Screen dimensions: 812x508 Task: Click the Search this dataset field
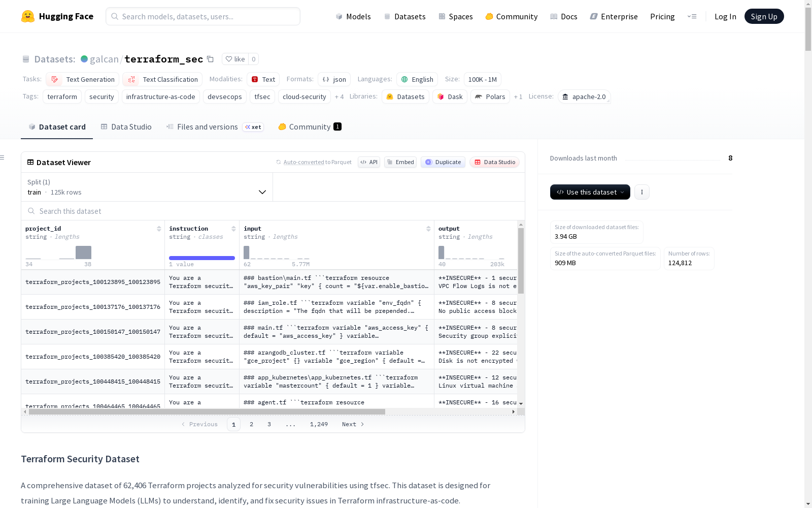tap(273, 211)
